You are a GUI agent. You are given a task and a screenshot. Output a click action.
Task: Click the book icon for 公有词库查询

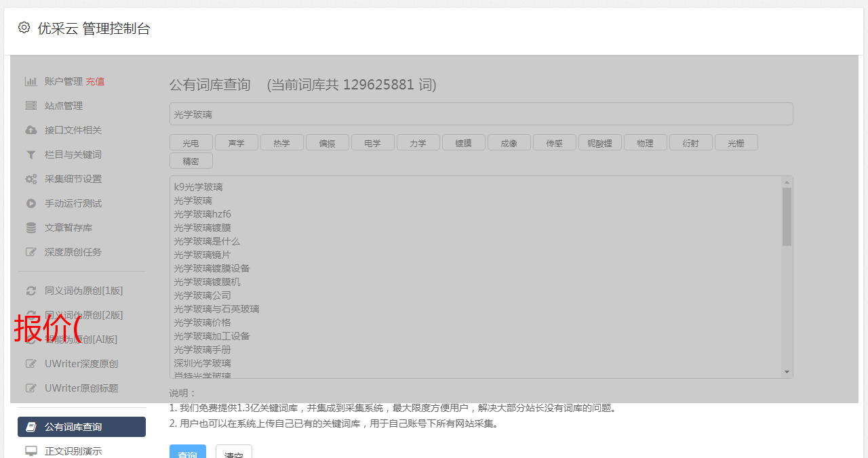[x=31, y=427]
